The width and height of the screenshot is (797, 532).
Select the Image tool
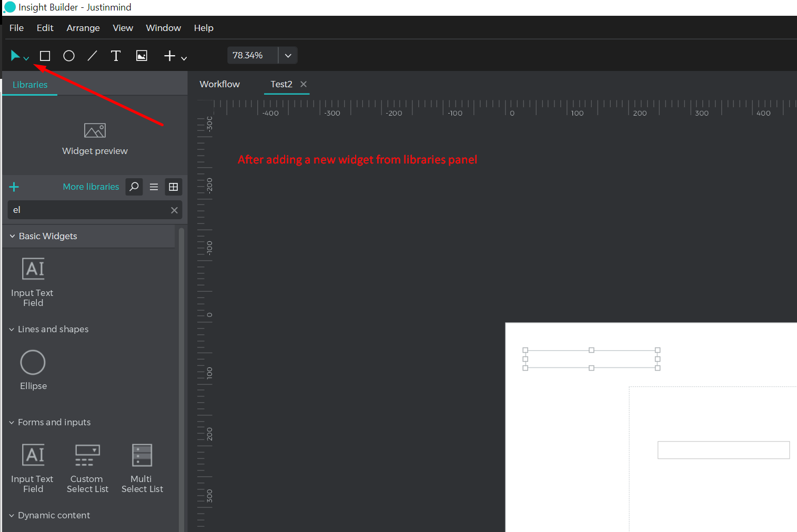pyautogui.click(x=142, y=56)
